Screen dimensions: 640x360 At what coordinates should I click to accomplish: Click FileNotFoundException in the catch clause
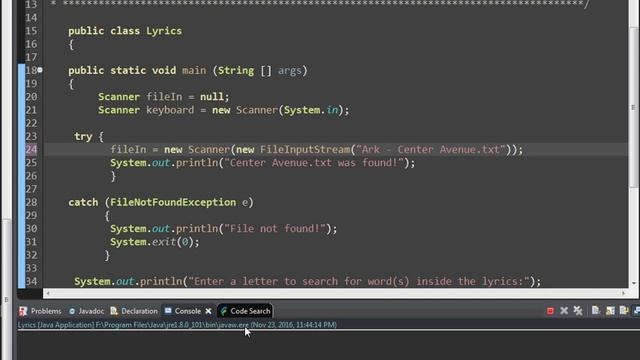tap(173, 202)
